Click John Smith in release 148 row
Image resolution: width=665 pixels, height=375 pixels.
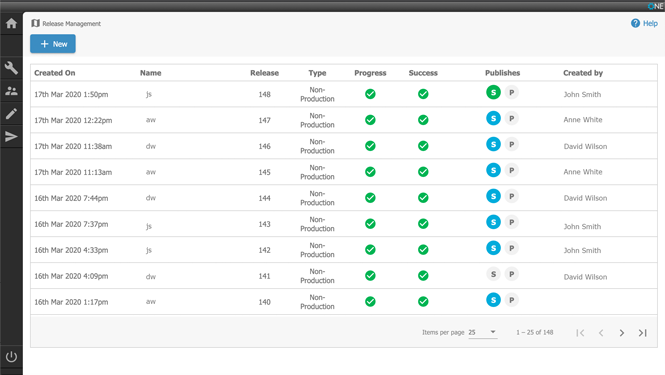click(x=582, y=95)
